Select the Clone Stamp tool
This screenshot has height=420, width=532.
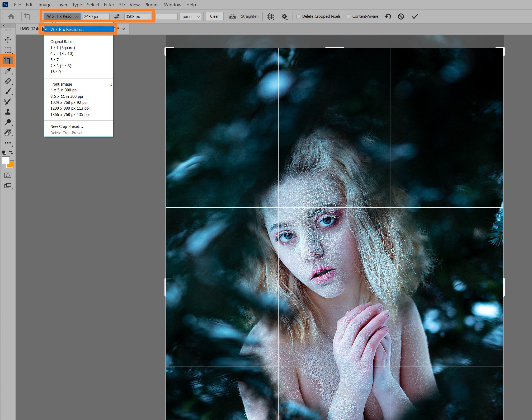click(x=8, y=112)
